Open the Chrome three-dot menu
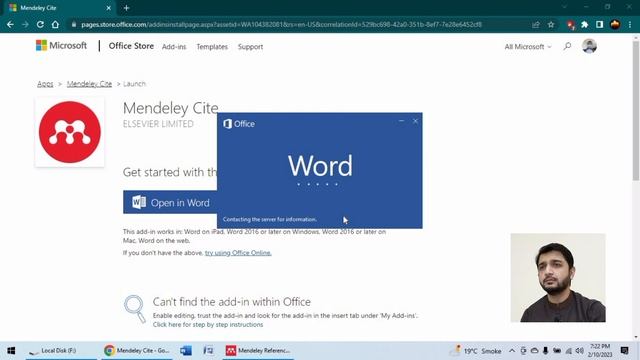The height and width of the screenshot is (360, 640). pos(630,24)
